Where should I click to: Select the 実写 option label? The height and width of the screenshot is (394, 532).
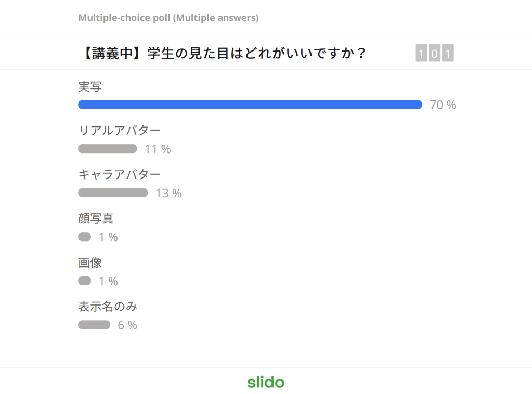coord(90,86)
